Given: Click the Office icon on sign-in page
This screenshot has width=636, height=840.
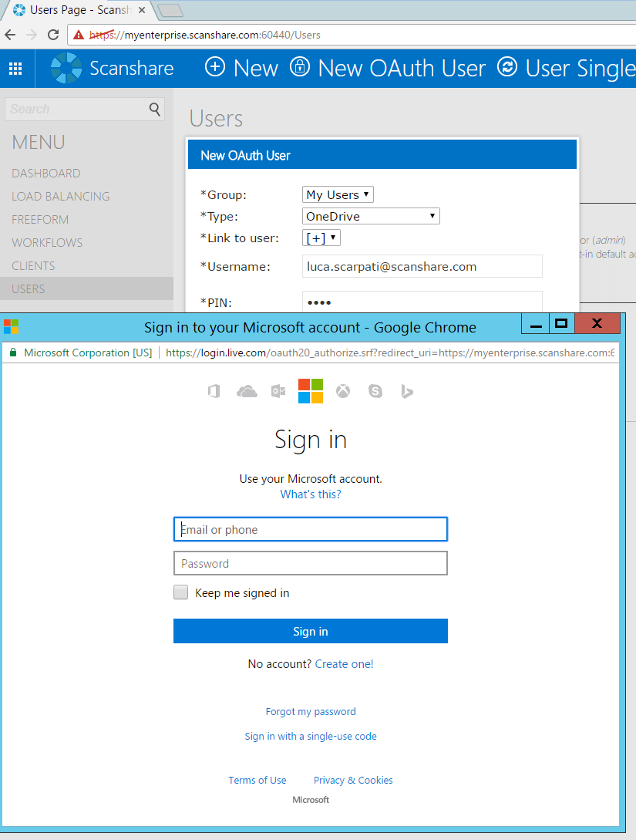Looking at the screenshot, I should 214,392.
